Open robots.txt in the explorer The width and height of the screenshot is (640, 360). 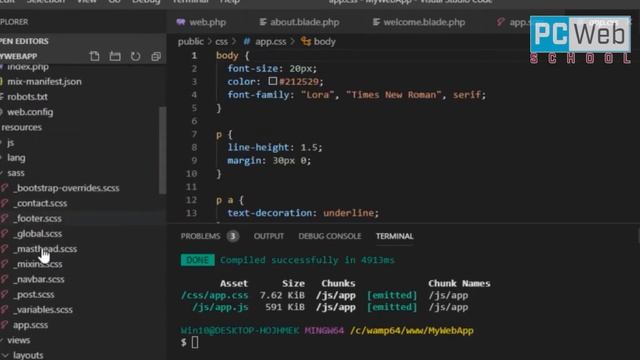coord(27,97)
